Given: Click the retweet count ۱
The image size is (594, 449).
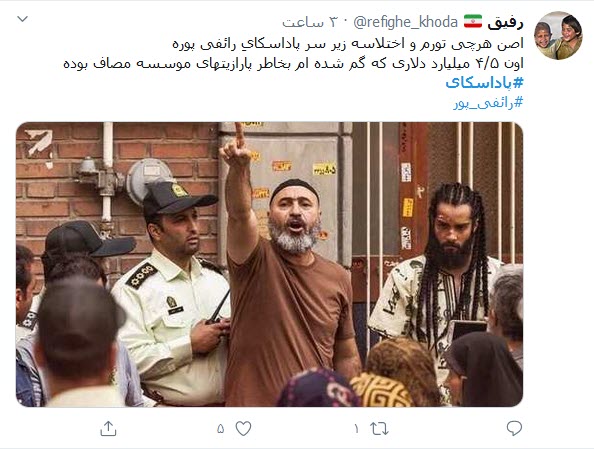Looking at the screenshot, I should (x=356, y=429).
